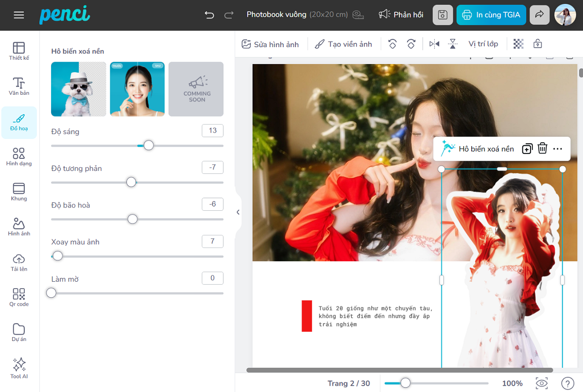Duplicate the selected image layer

click(527, 149)
